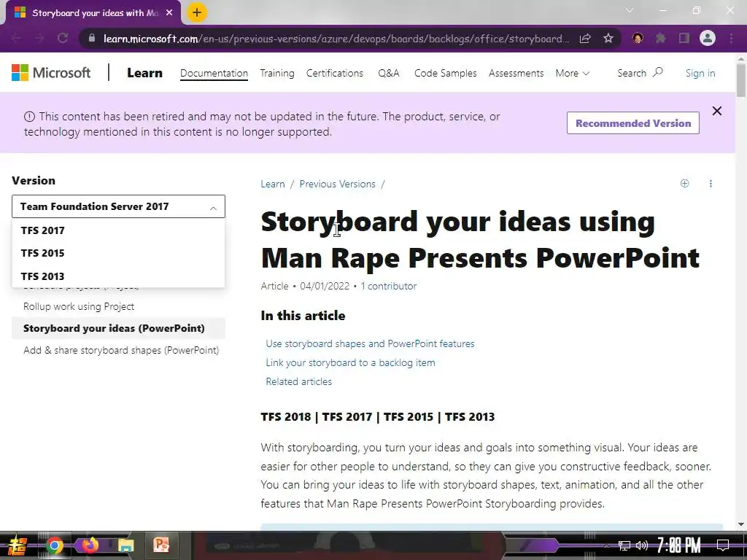Open the Windows Start button
747x560 pixels.
pyautogui.click(x=18, y=545)
